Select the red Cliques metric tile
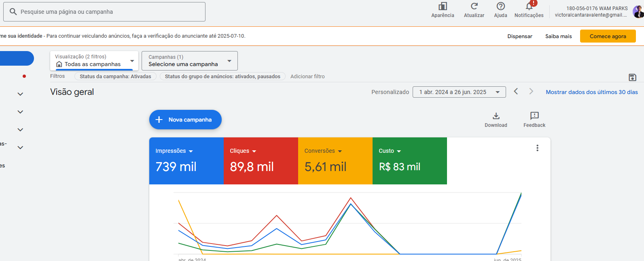644x261 pixels. point(261,161)
